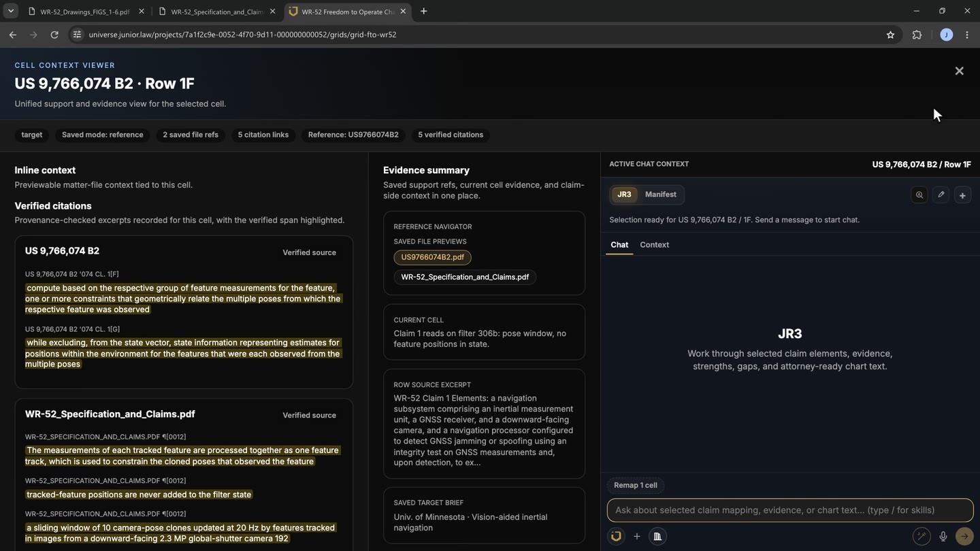Click the magic wand icon beside the microphone
This screenshot has width=980, height=551.
coord(921,536)
